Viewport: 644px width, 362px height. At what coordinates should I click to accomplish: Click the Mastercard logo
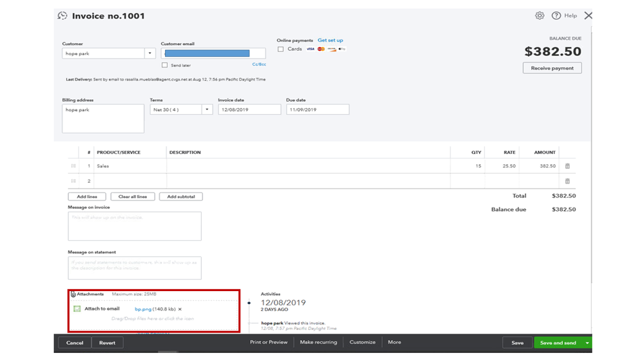(x=321, y=49)
